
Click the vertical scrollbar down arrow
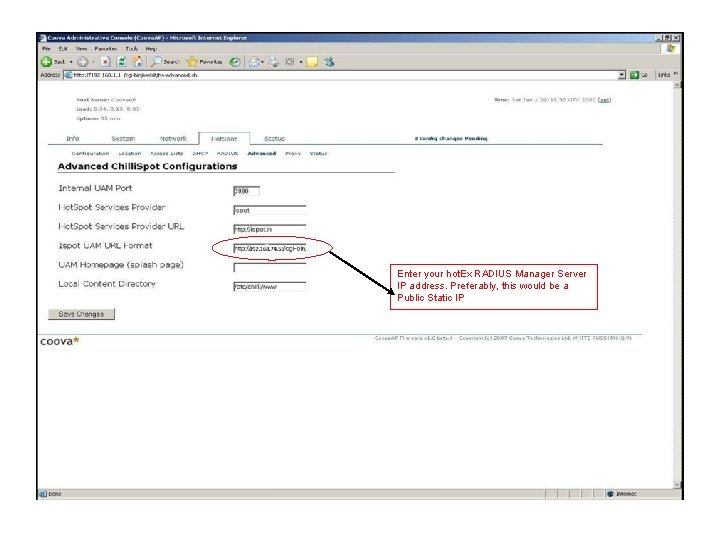click(677, 485)
